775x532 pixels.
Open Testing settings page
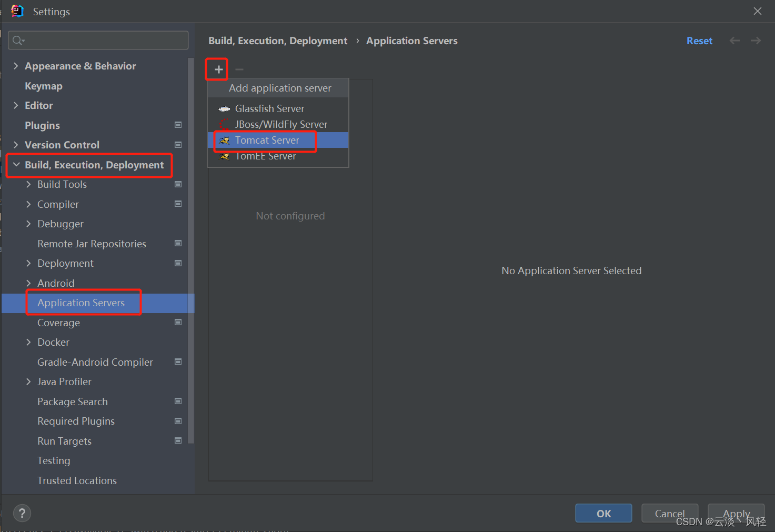pyautogui.click(x=54, y=460)
